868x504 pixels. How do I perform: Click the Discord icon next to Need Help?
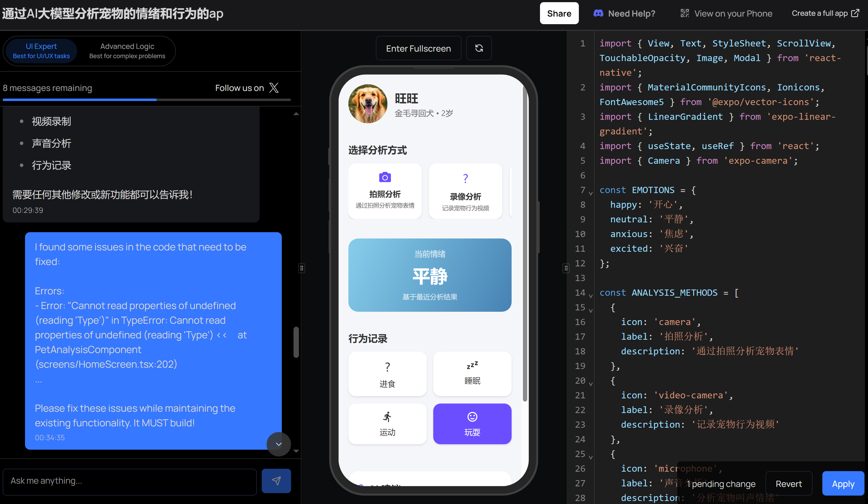click(x=598, y=13)
